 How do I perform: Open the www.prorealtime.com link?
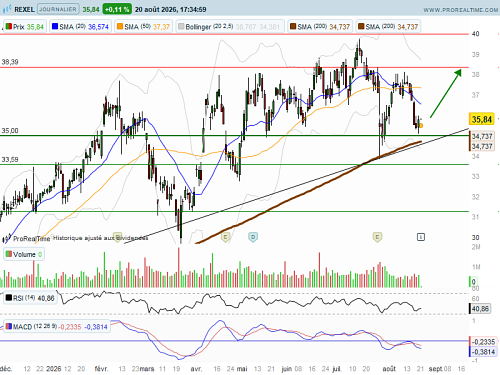461,10
